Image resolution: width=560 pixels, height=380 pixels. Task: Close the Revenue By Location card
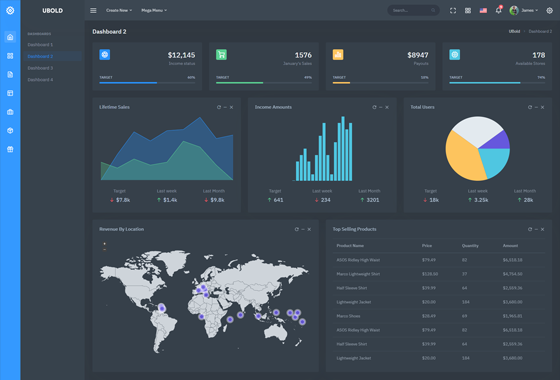[309, 229]
